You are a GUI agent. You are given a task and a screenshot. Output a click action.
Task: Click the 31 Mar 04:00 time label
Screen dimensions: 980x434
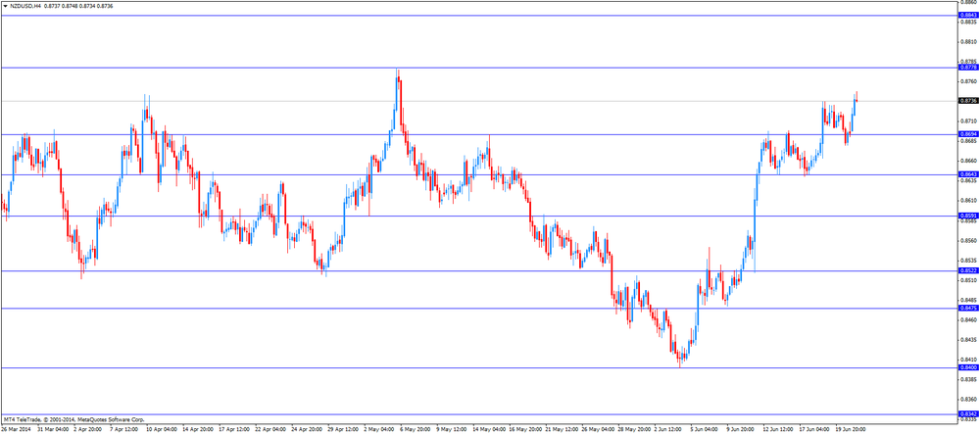coord(52,430)
